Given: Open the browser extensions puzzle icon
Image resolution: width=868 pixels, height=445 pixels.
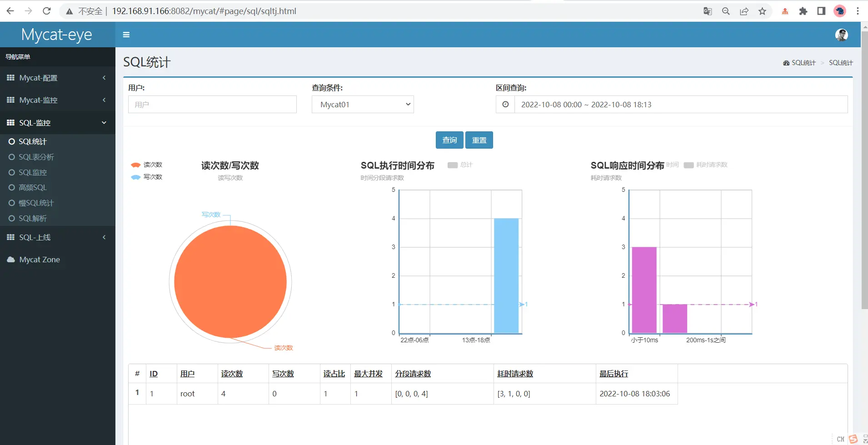Looking at the screenshot, I should (x=803, y=11).
